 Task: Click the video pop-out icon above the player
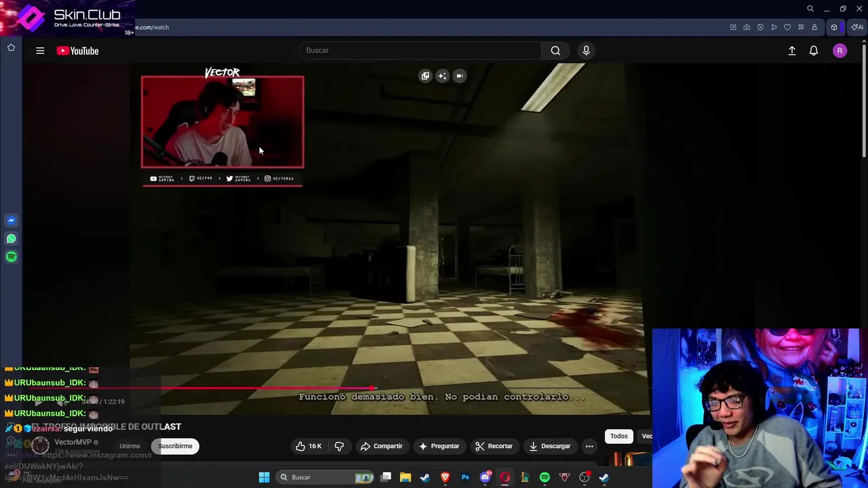(x=425, y=76)
